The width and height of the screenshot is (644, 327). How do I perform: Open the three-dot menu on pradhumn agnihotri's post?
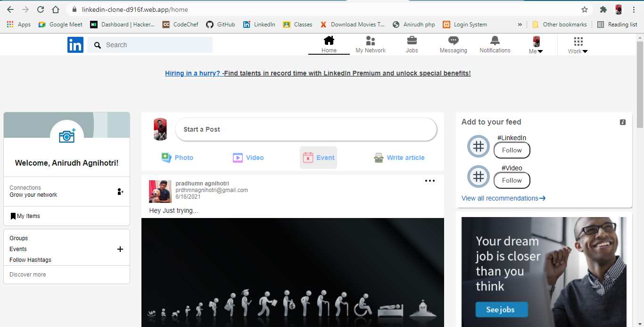tap(429, 181)
